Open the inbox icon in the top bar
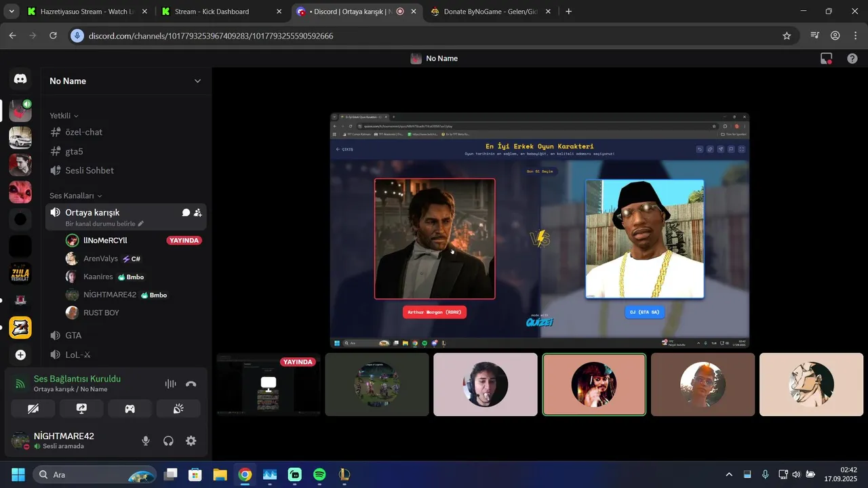Screen dimensions: 868x488 [x=826, y=59]
